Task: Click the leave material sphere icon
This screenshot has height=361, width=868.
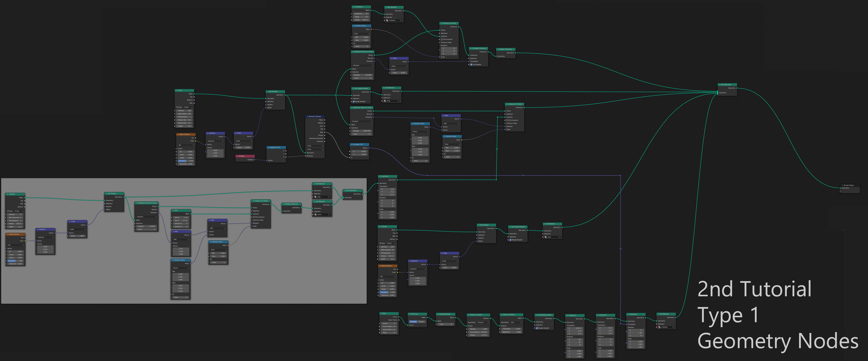Action: pos(315,214)
